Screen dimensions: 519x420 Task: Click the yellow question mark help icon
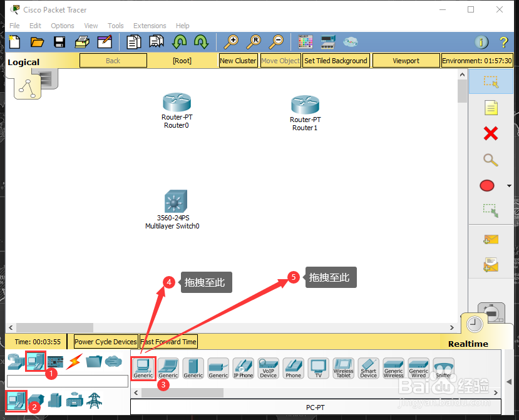[503, 42]
